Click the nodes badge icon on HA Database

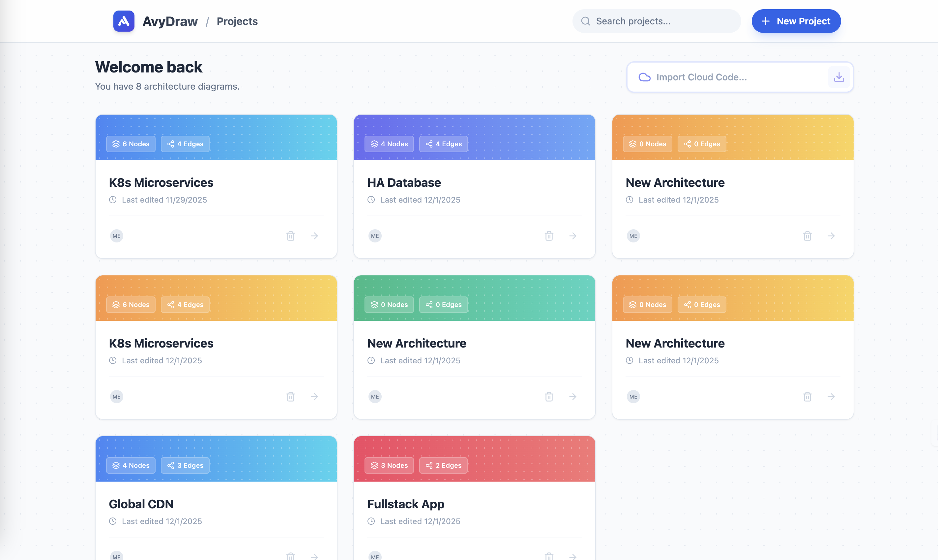pyautogui.click(x=374, y=144)
